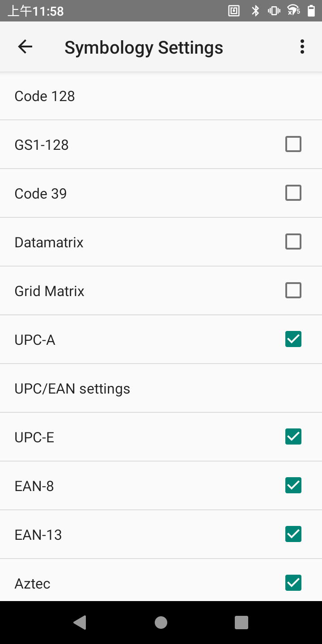
Task: Tap the Symbology Settings title
Action: pos(144,47)
